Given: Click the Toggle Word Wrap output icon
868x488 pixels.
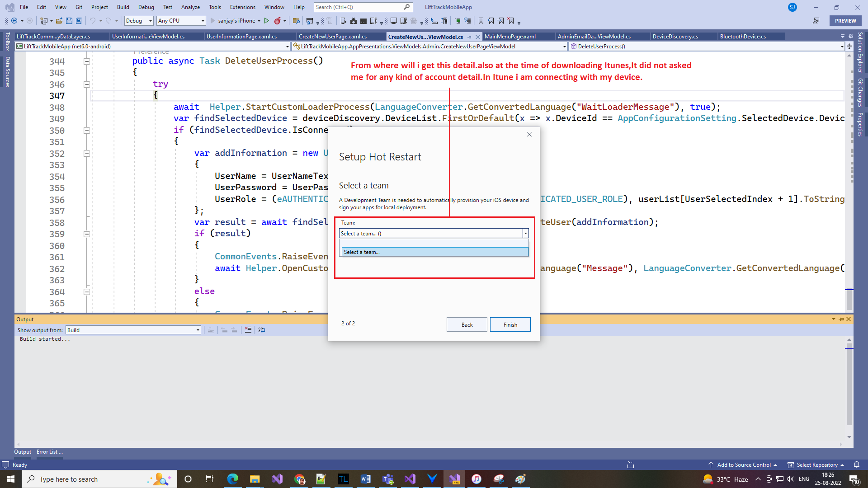Looking at the screenshot, I should 262,330.
